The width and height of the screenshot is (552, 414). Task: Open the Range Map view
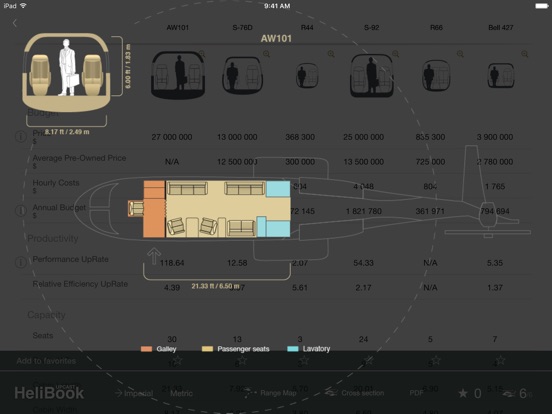pos(270,393)
